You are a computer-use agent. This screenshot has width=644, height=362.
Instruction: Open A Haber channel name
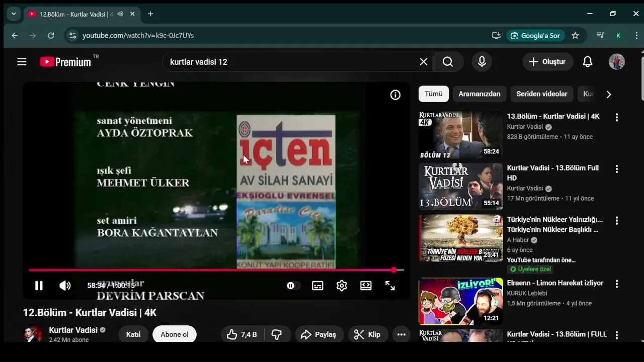click(x=518, y=240)
